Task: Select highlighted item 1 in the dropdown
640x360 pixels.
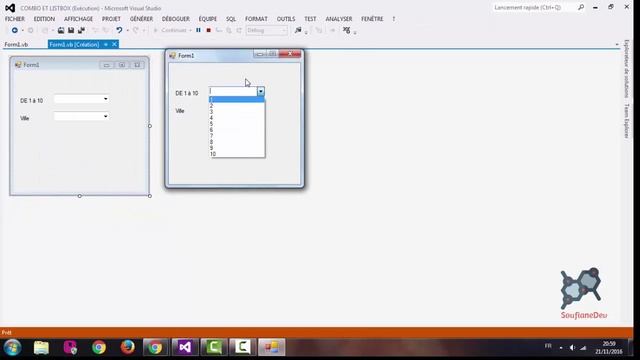Action: 237,100
